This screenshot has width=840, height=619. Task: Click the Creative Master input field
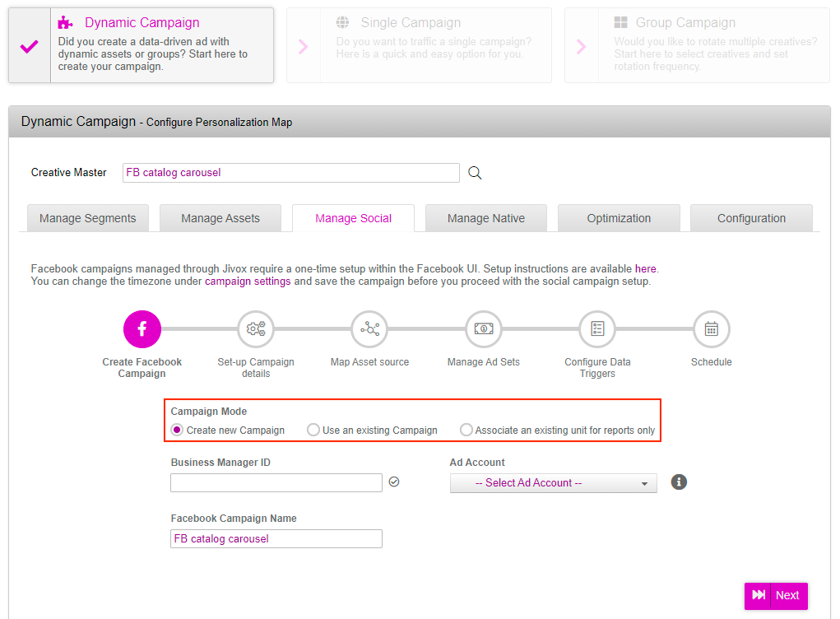click(x=291, y=173)
